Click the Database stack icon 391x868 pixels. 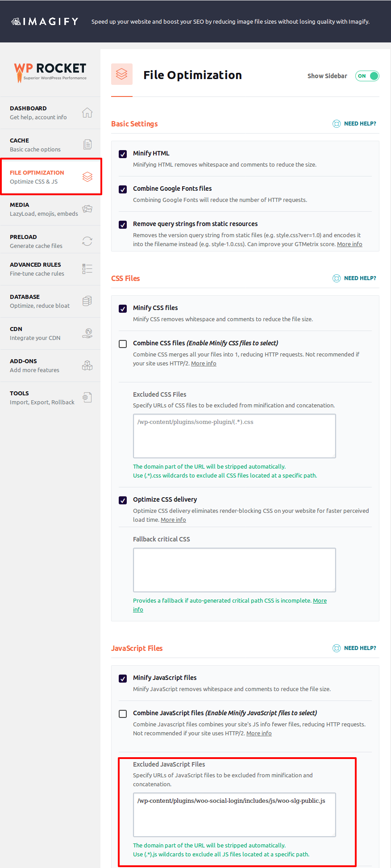click(87, 301)
